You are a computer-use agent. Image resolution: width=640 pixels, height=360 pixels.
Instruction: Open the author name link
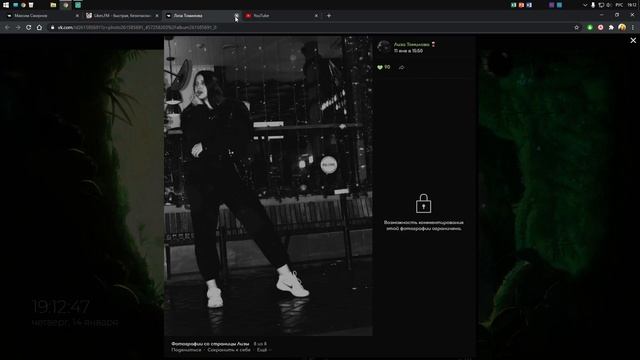click(x=411, y=44)
